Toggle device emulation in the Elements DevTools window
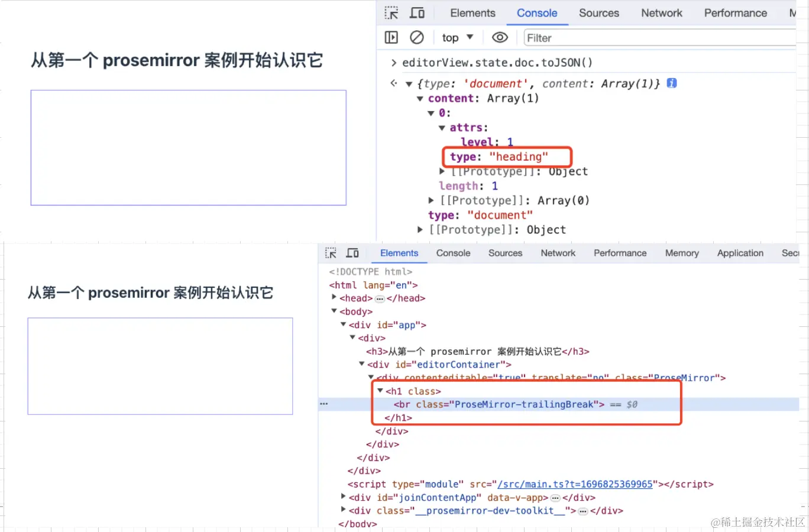This screenshot has height=532, width=809. point(352,252)
